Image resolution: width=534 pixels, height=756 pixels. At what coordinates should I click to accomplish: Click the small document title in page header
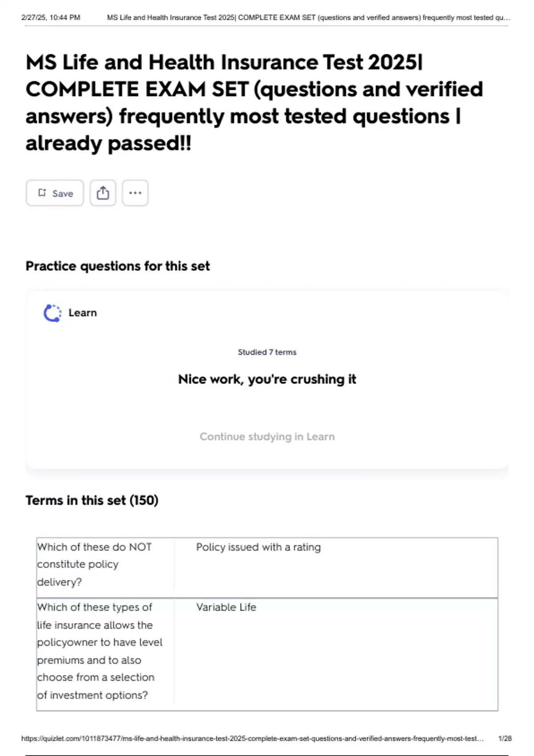pyautogui.click(x=308, y=18)
